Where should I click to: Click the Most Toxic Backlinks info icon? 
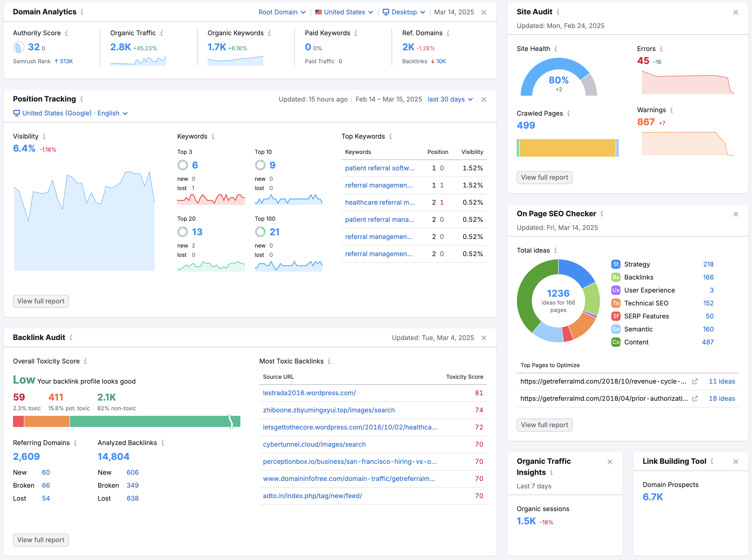tap(329, 361)
